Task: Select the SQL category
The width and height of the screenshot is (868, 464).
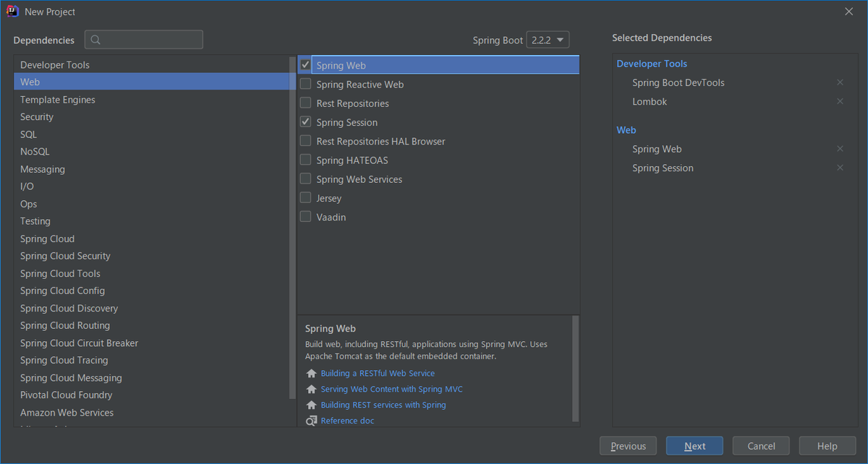Action: 151,134
